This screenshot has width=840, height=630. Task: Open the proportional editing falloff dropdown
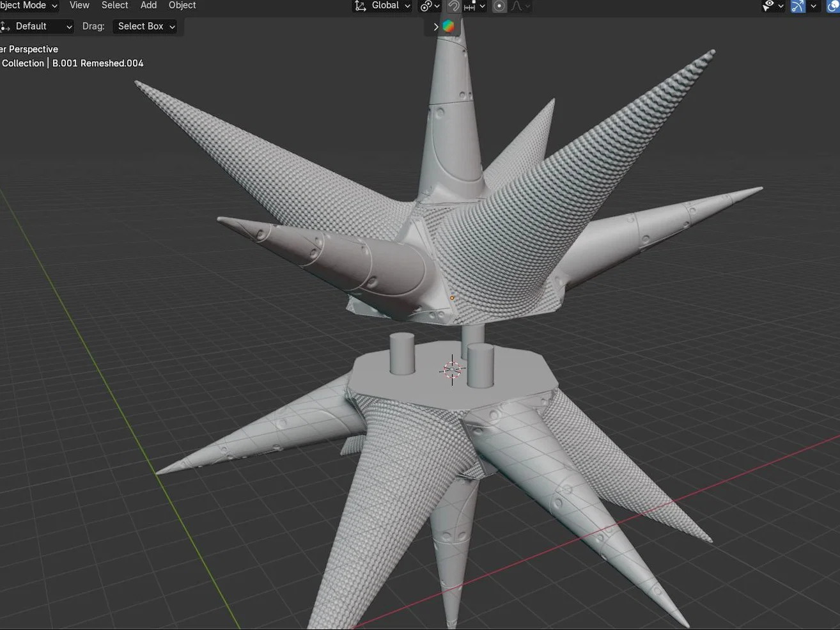pyautogui.click(x=520, y=6)
